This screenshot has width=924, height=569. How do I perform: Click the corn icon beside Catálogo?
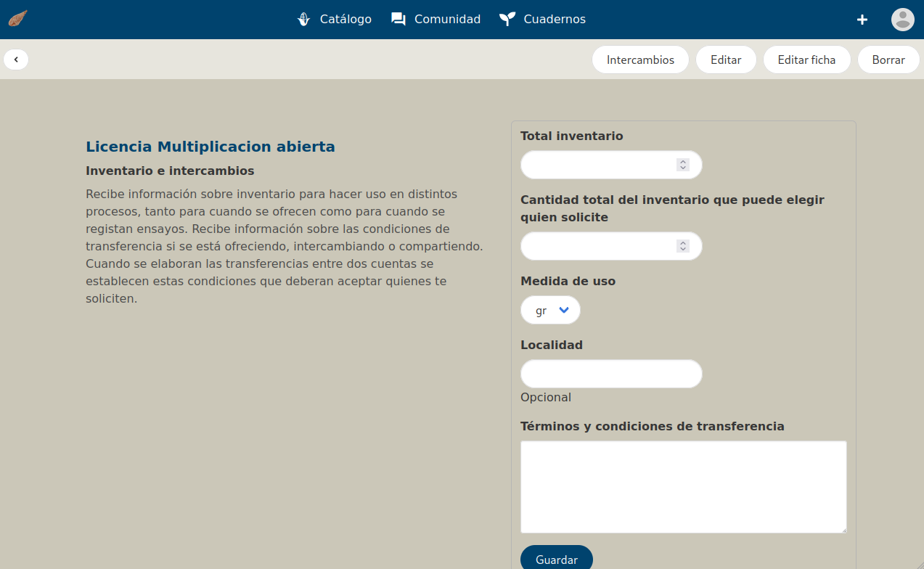coord(305,20)
